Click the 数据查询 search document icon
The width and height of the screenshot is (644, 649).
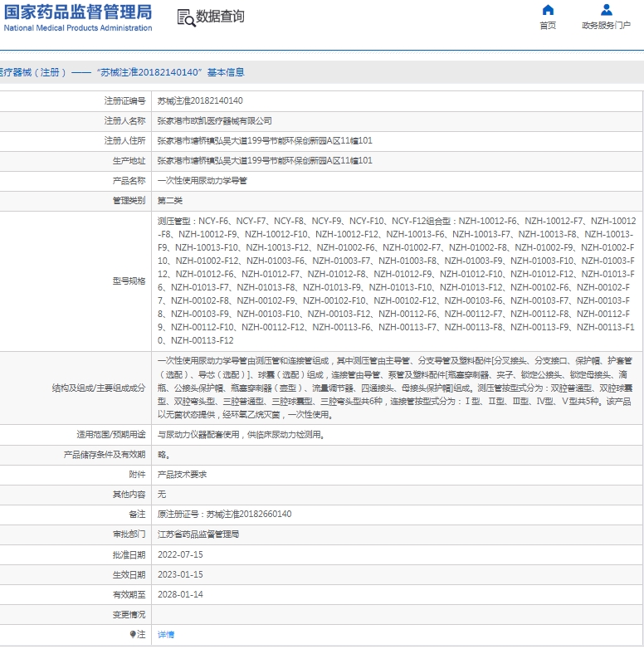(186, 17)
